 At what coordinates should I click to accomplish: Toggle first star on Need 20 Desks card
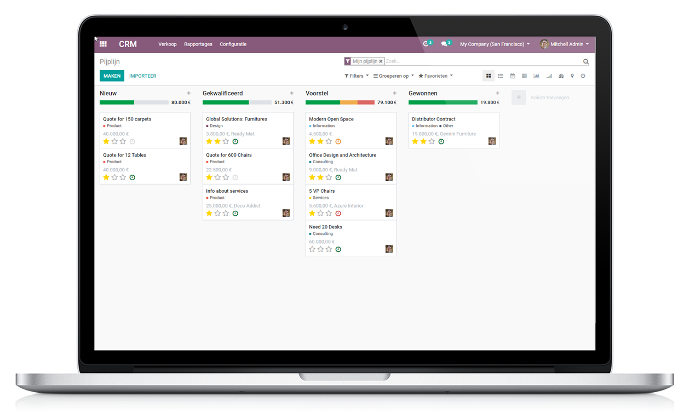[312, 249]
